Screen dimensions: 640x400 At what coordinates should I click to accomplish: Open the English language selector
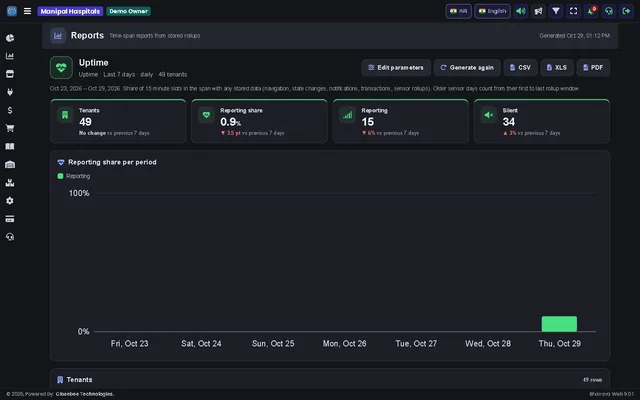point(492,11)
